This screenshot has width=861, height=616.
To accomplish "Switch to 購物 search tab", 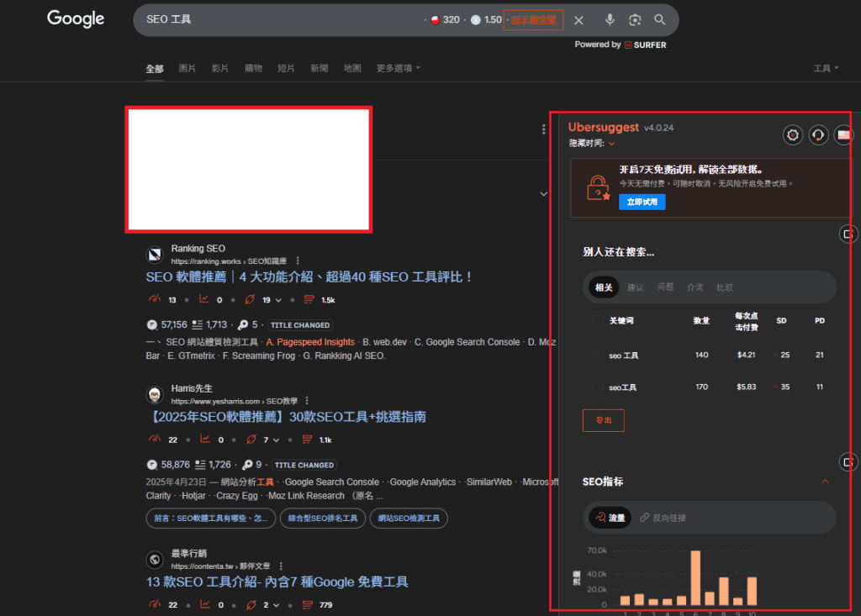I will tap(253, 68).
